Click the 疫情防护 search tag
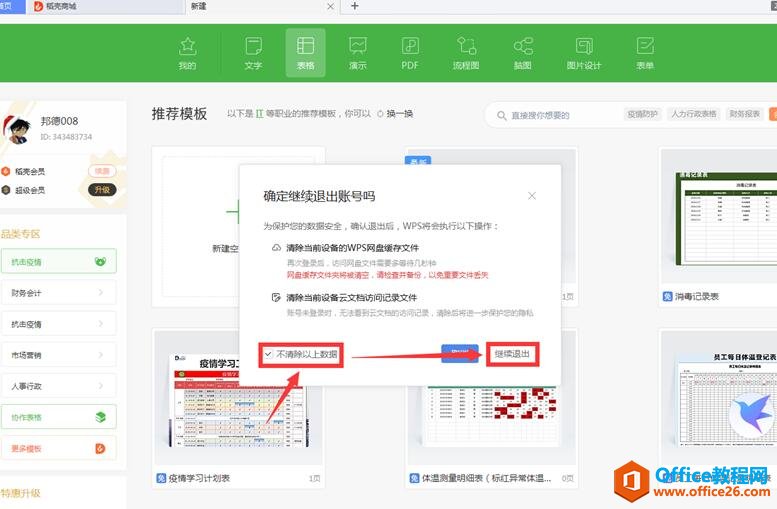The width and height of the screenshot is (777, 509). point(642,114)
